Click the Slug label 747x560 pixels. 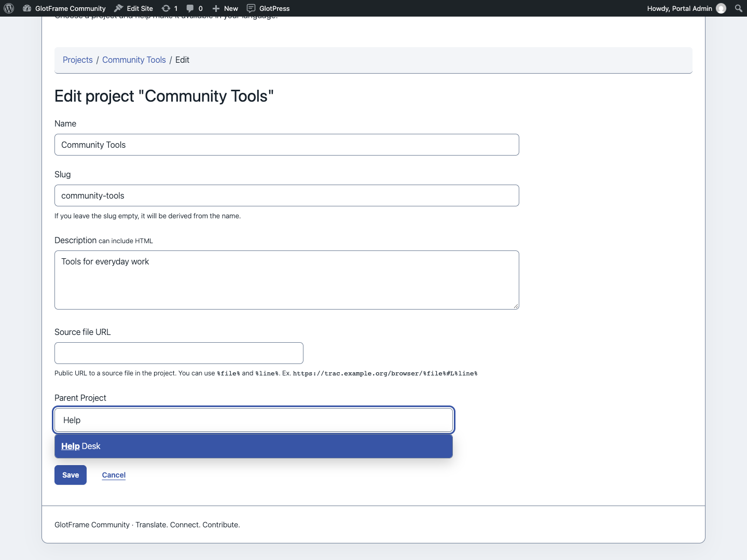(63, 174)
